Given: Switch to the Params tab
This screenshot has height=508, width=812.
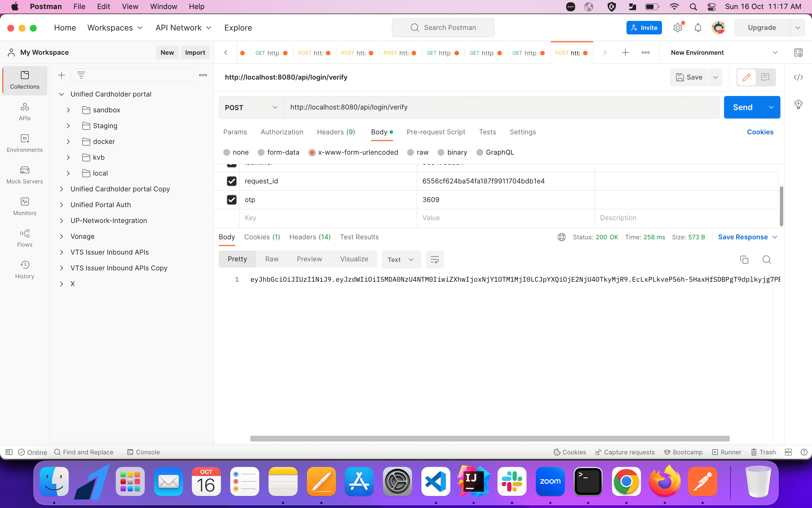Looking at the screenshot, I should click(x=235, y=132).
